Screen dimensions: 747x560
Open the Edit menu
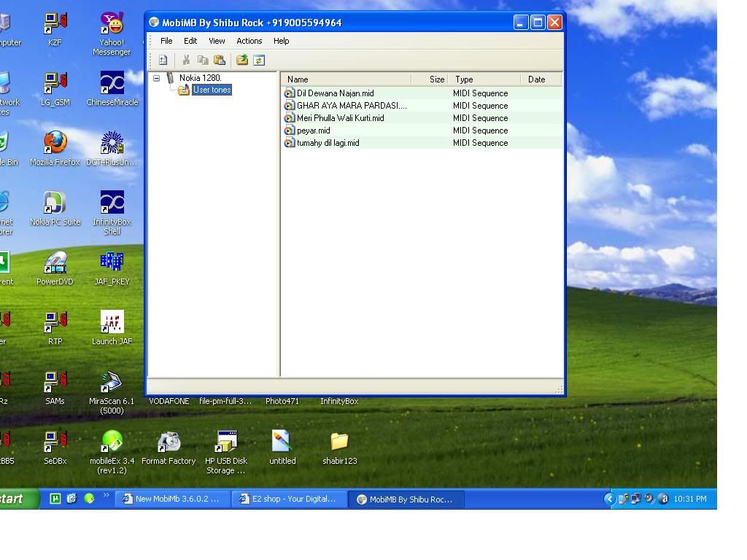(190, 41)
